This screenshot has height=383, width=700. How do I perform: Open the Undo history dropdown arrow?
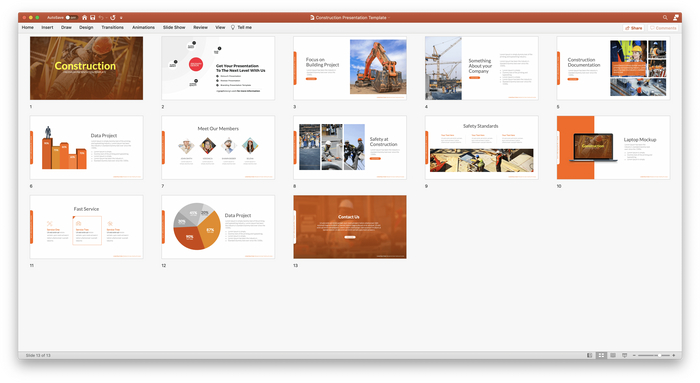point(106,17)
